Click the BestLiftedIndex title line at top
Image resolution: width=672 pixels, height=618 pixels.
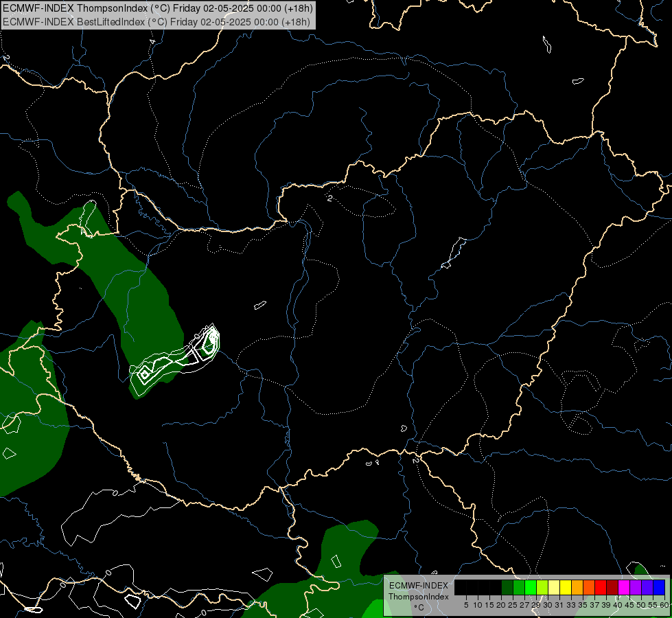click(x=157, y=22)
